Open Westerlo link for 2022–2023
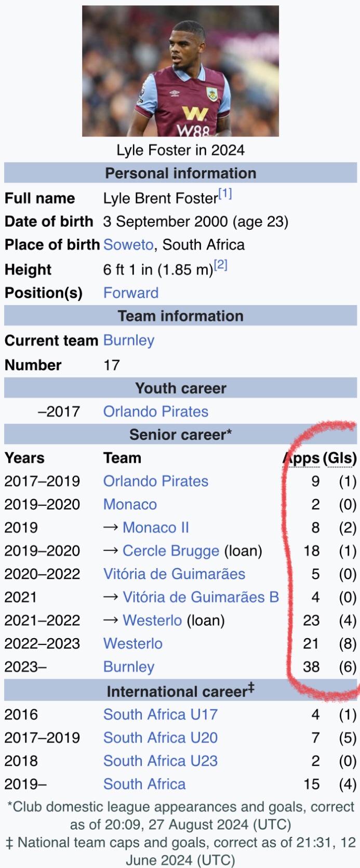360x868 pixels. [x=133, y=644]
